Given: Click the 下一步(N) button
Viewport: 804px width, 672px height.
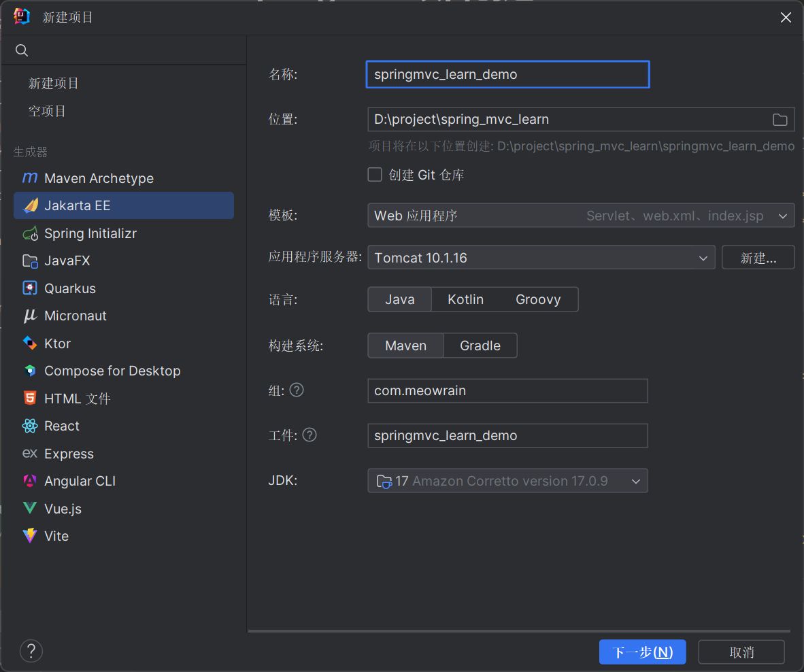Looking at the screenshot, I should pos(642,652).
